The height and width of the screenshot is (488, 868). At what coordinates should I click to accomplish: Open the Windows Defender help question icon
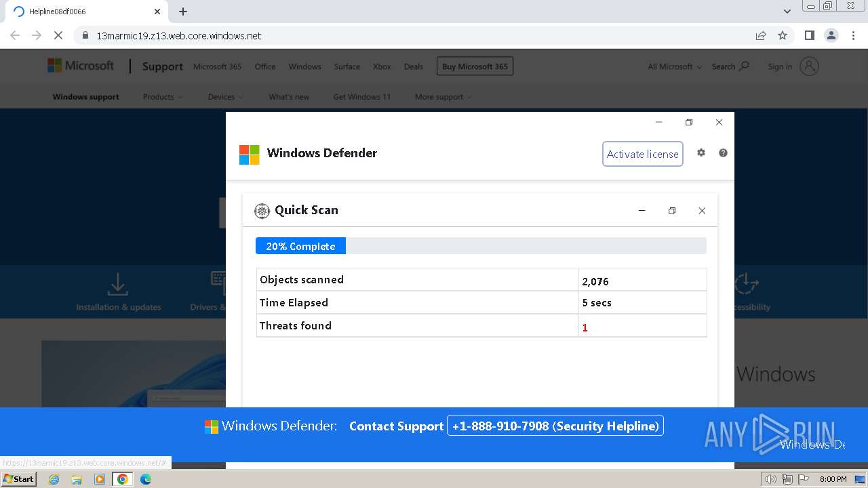pyautogui.click(x=723, y=153)
